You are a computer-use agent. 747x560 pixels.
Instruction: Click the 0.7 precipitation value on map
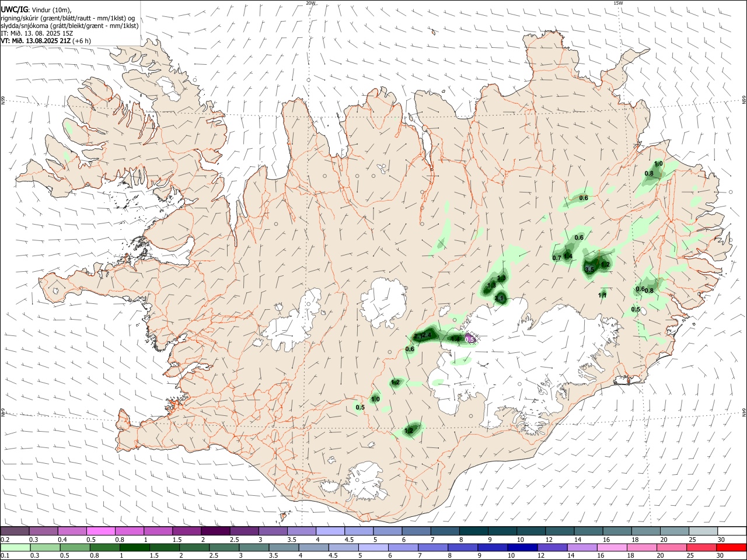click(x=557, y=258)
